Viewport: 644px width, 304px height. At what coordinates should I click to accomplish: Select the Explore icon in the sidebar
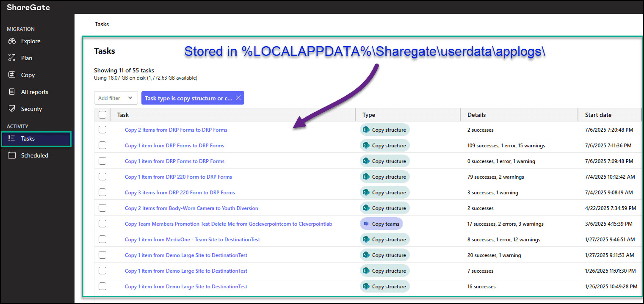[12, 41]
